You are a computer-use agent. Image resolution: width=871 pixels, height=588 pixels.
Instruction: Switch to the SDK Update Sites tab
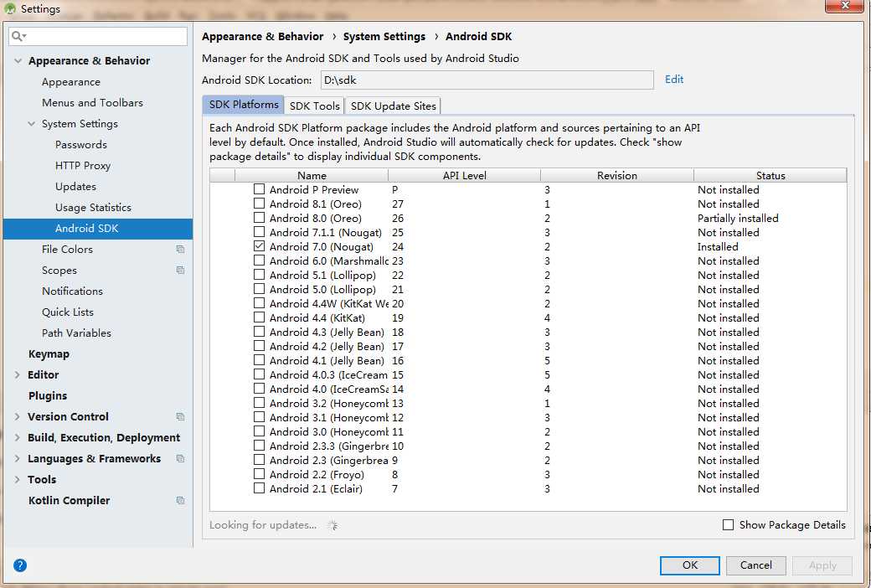click(394, 106)
